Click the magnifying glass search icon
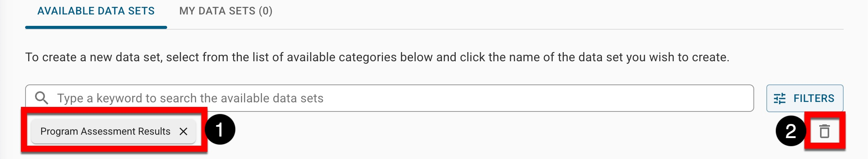 [x=41, y=98]
